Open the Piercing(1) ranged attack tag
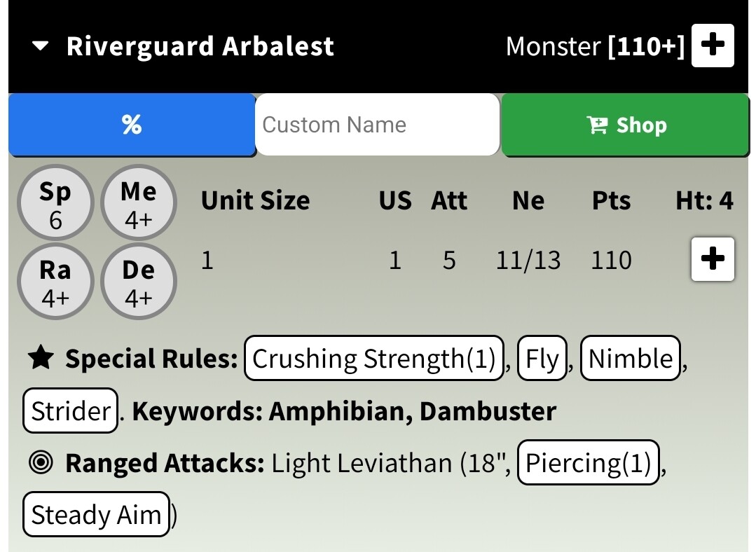Image resolution: width=756 pixels, height=552 pixels. coord(588,463)
